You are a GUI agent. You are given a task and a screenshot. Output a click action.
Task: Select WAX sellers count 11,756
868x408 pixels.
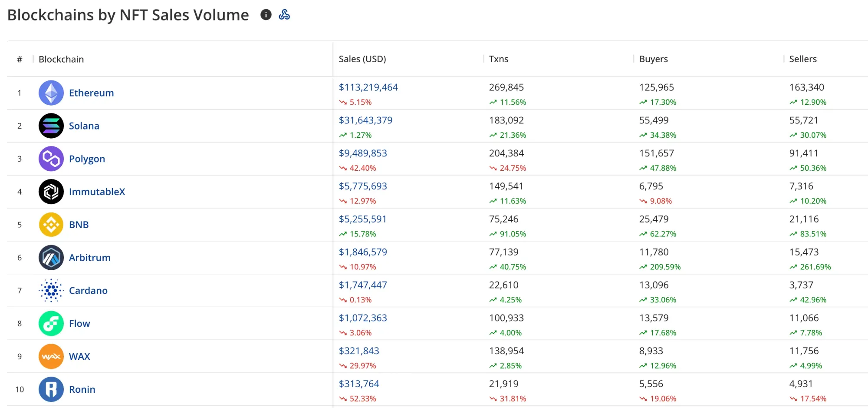(804, 351)
